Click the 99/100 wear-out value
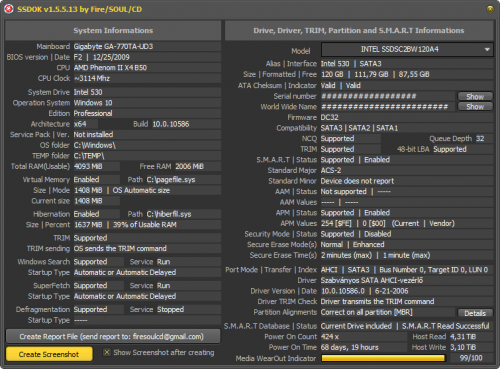 (x=471, y=358)
